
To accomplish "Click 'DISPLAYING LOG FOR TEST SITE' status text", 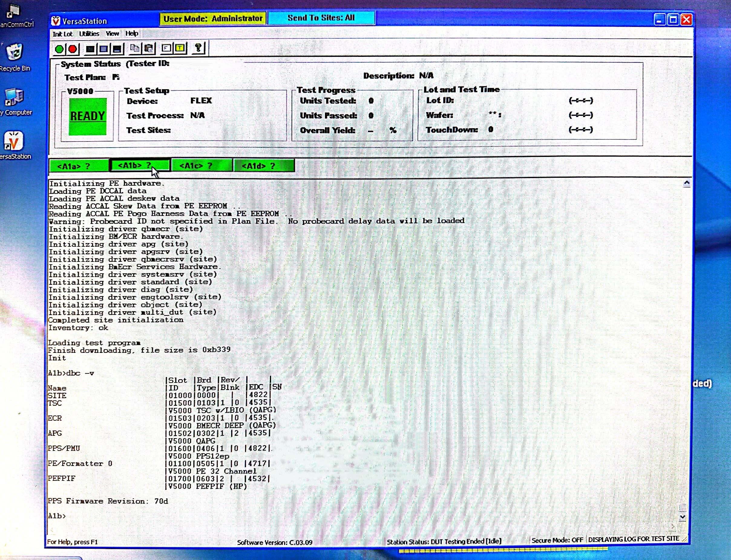I will pyautogui.click(x=634, y=539).
